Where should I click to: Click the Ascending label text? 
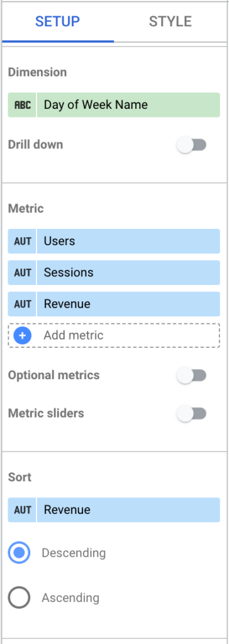[x=70, y=597]
